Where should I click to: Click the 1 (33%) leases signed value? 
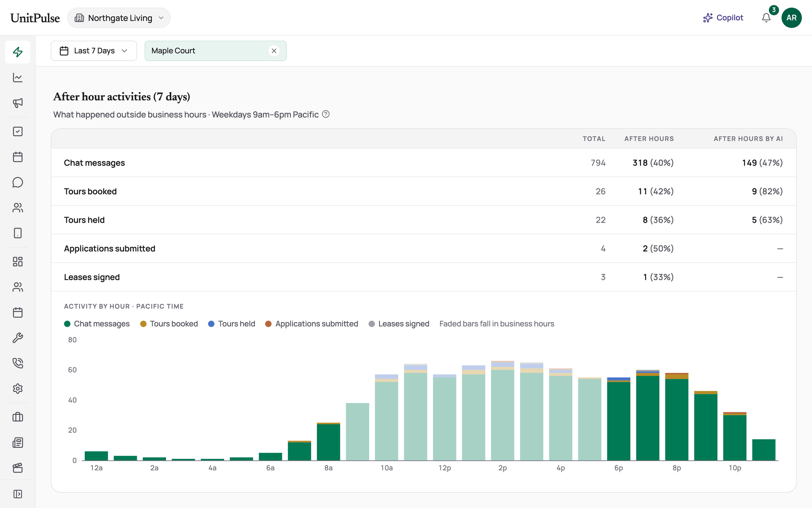[658, 277]
